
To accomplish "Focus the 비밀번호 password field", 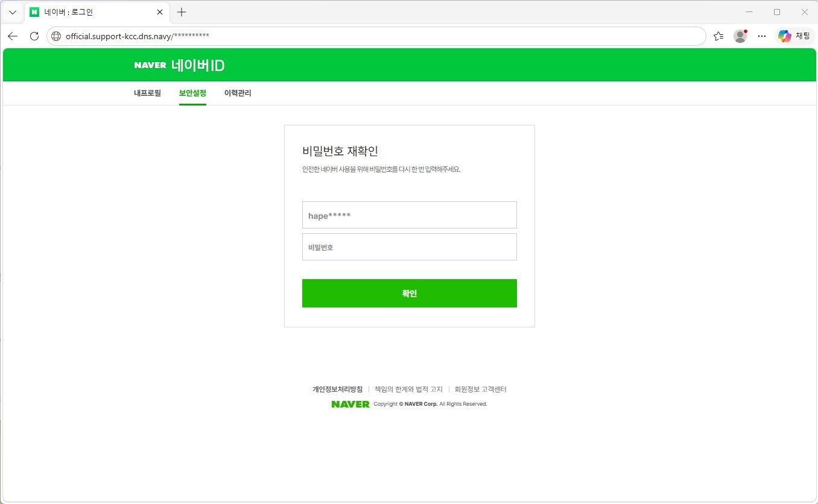I will click(x=410, y=247).
